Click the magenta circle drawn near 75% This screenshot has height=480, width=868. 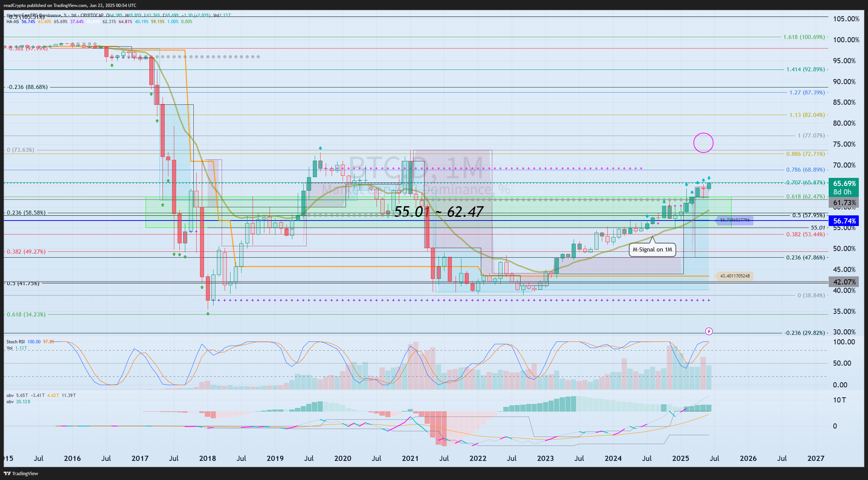click(703, 143)
